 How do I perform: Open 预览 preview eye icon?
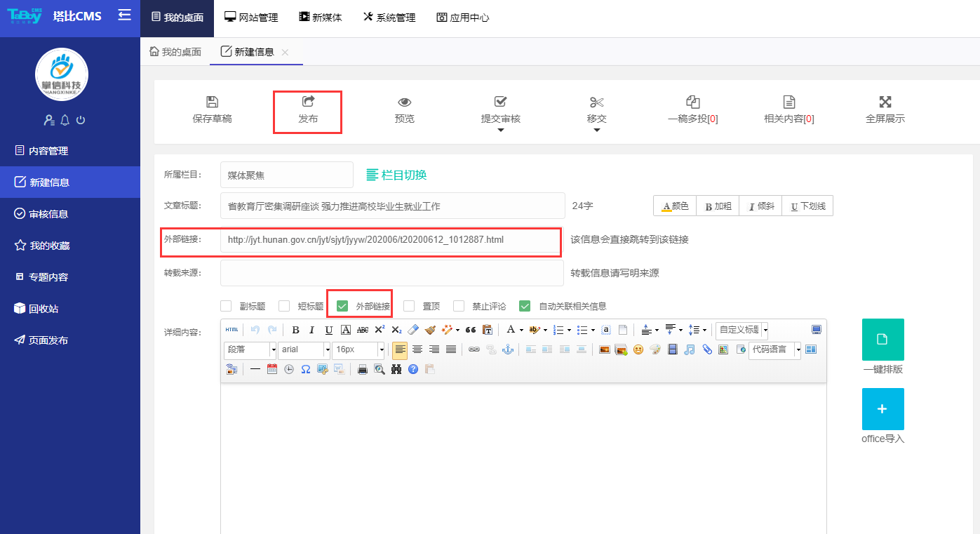click(x=405, y=102)
